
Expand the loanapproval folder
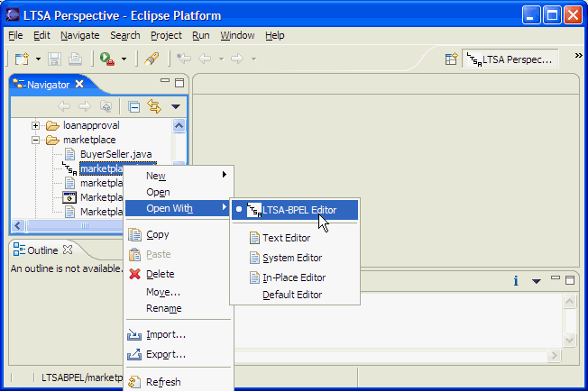[x=36, y=125]
